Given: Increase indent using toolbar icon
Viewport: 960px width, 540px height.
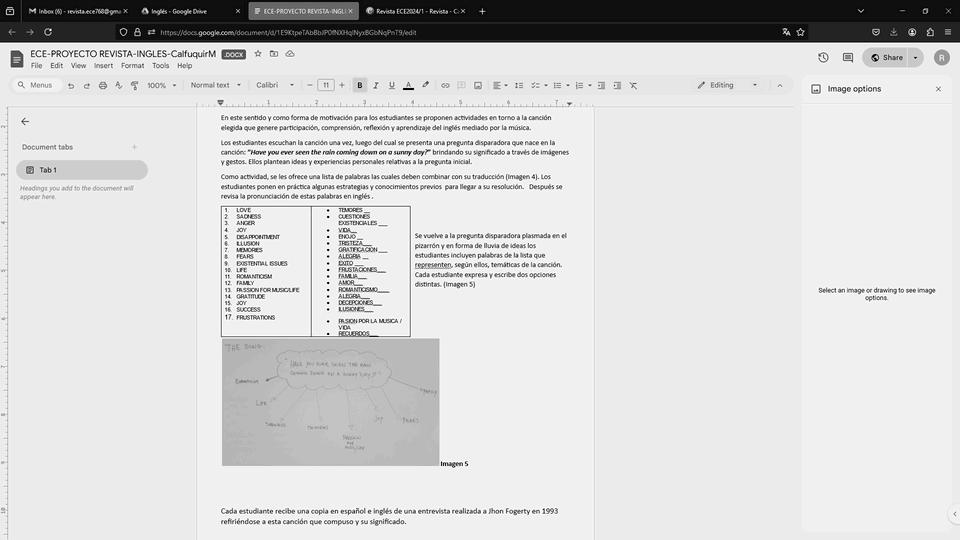Looking at the screenshot, I should [x=617, y=85].
